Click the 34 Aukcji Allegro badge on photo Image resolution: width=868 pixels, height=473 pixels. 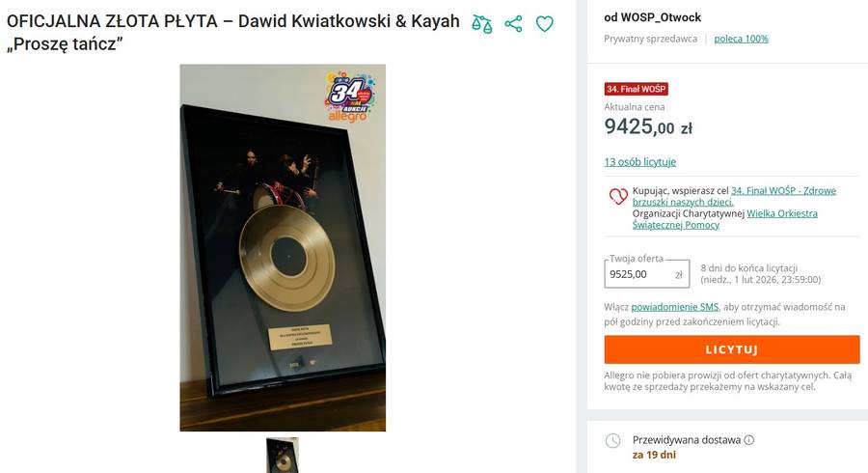pyautogui.click(x=351, y=96)
